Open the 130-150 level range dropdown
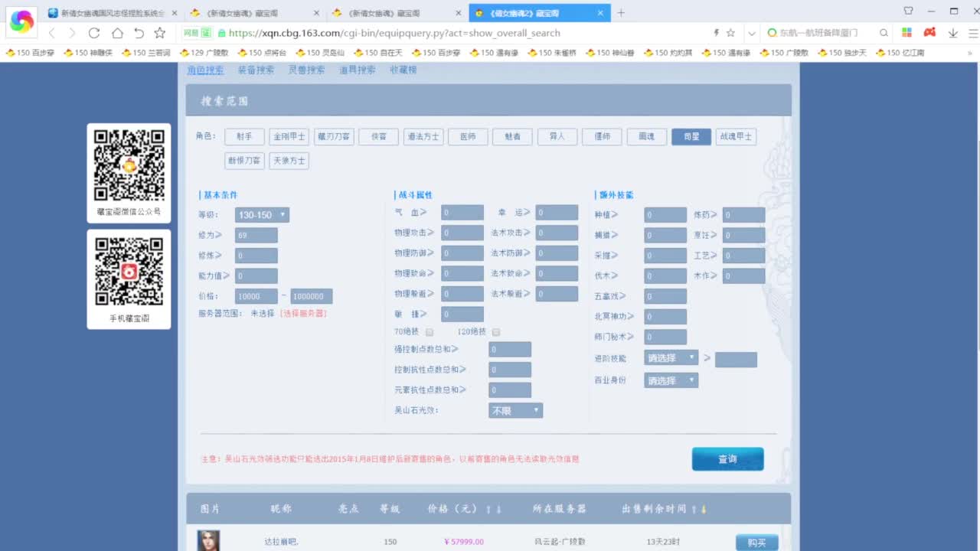Image resolution: width=980 pixels, height=551 pixels. point(261,215)
